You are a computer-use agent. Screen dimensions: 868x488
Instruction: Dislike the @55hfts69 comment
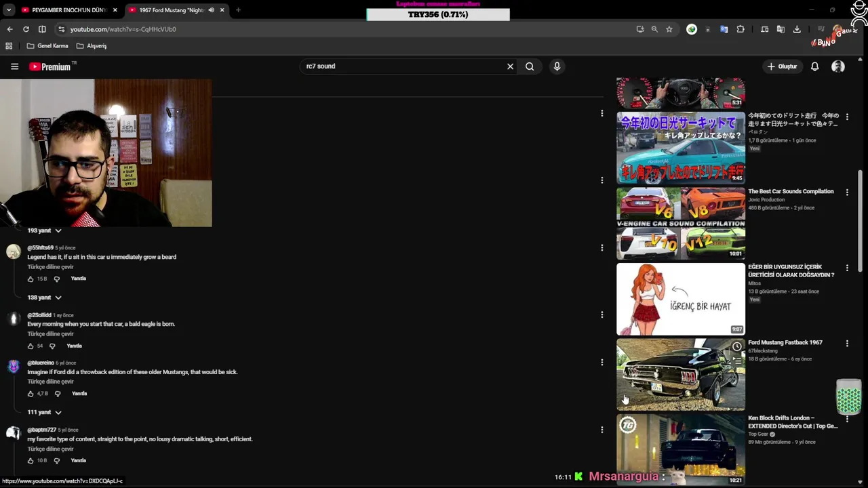[57, 279]
